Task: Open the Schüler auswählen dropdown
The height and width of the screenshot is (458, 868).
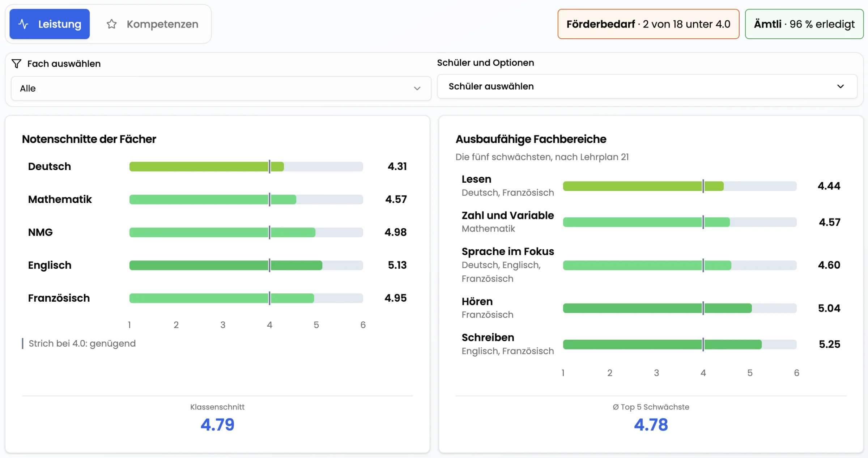Action: (647, 86)
